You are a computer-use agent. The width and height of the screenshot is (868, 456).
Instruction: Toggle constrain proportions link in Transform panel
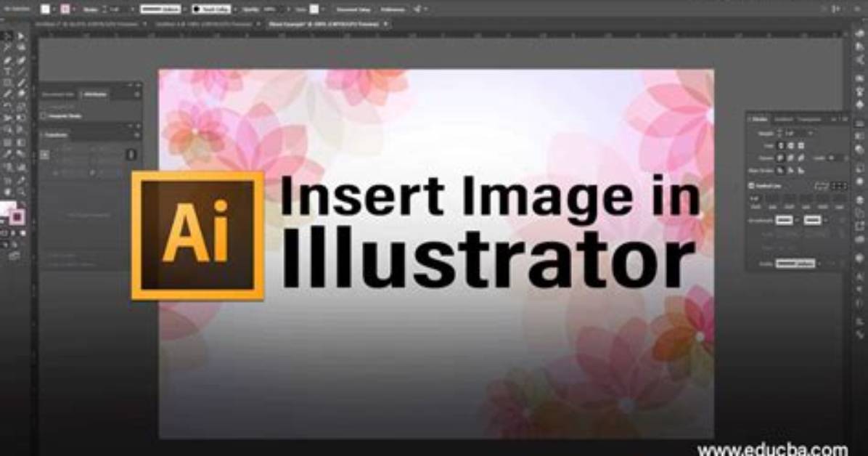[x=131, y=155]
